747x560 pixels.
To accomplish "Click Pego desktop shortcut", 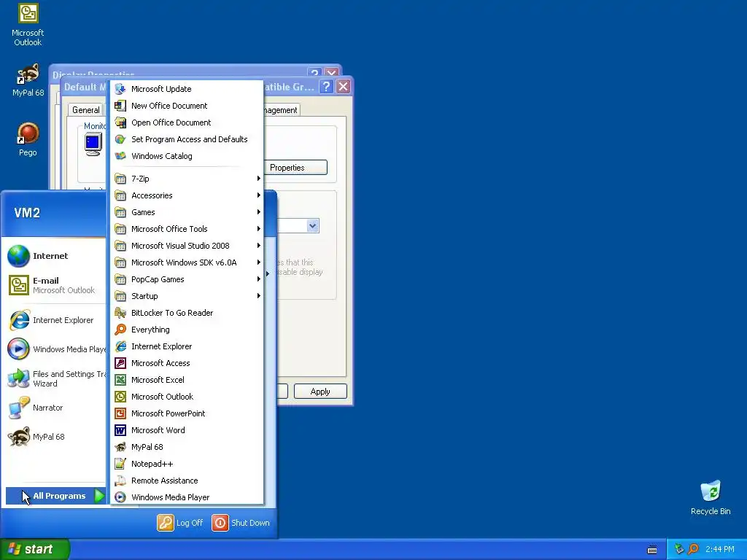I will [28, 139].
